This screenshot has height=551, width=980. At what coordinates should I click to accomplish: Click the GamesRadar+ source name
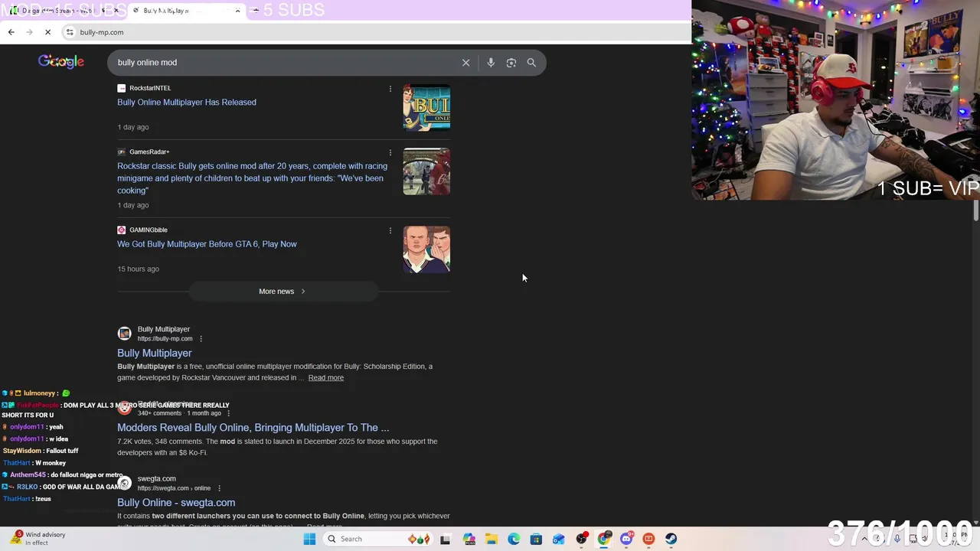tap(149, 152)
